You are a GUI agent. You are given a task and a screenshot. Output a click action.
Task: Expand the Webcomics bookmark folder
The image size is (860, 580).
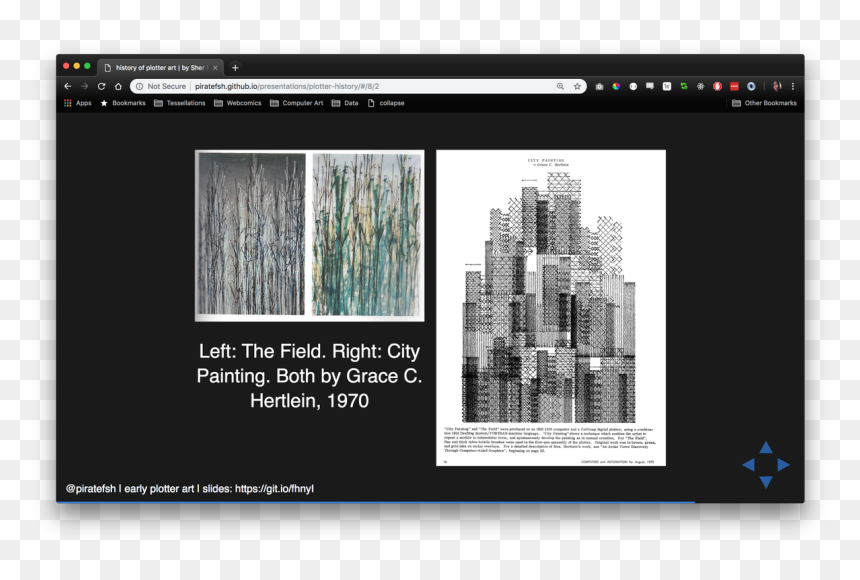237,103
